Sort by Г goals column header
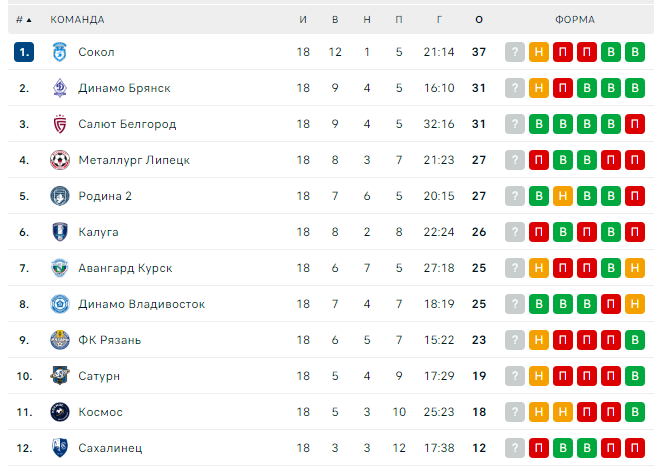Image resolution: width=654 pixels, height=471 pixels. pos(439,20)
